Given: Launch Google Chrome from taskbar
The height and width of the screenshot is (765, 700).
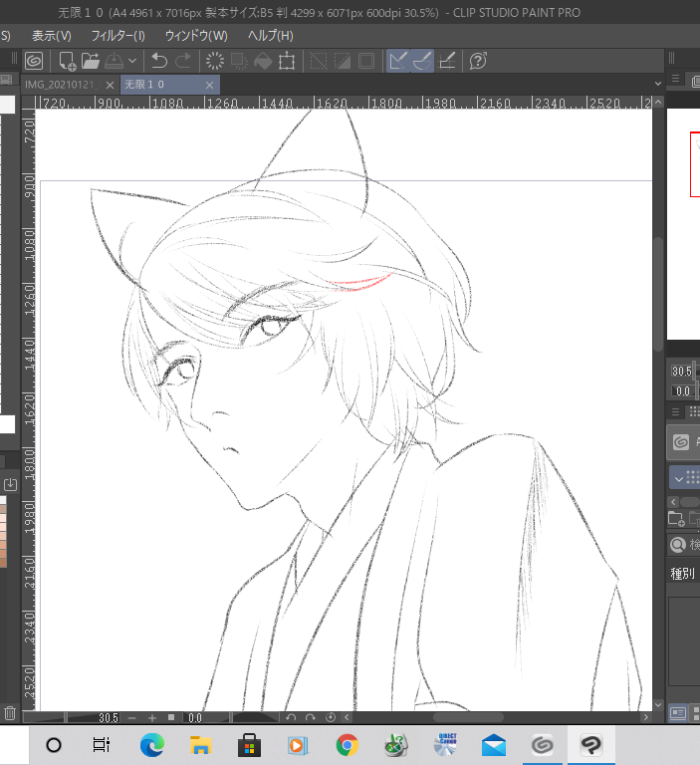Looking at the screenshot, I should pyautogui.click(x=347, y=745).
